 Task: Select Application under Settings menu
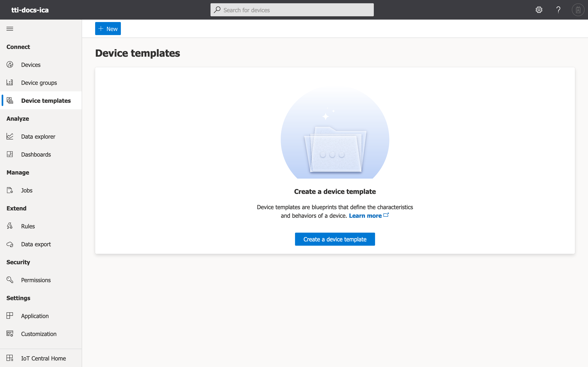(x=35, y=315)
